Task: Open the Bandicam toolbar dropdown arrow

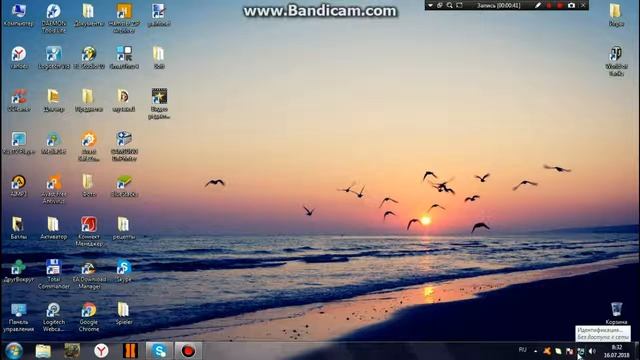Action: pyautogui.click(x=430, y=5)
